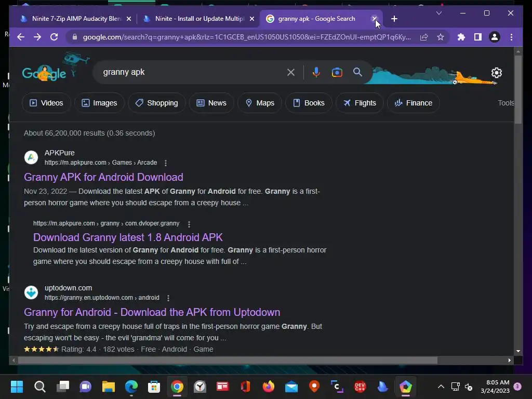The image size is (532, 399).
Task: Open muted volume tray icon
Action: (x=469, y=387)
